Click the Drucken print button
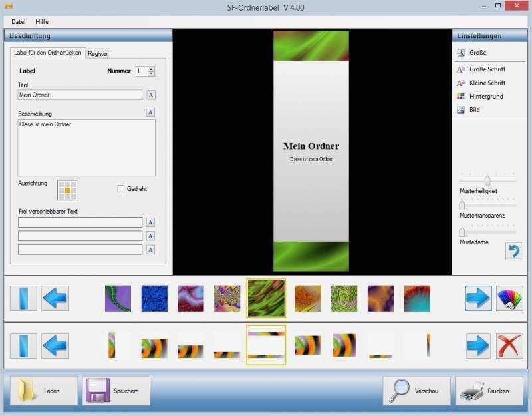The image size is (532, 416). (x=489, y=391)
